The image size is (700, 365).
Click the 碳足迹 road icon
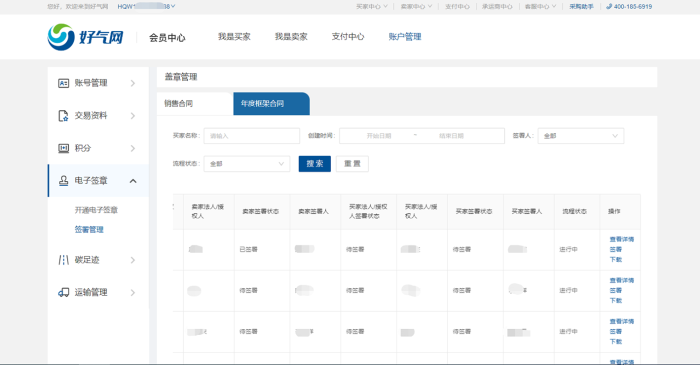tap(63, 260)
